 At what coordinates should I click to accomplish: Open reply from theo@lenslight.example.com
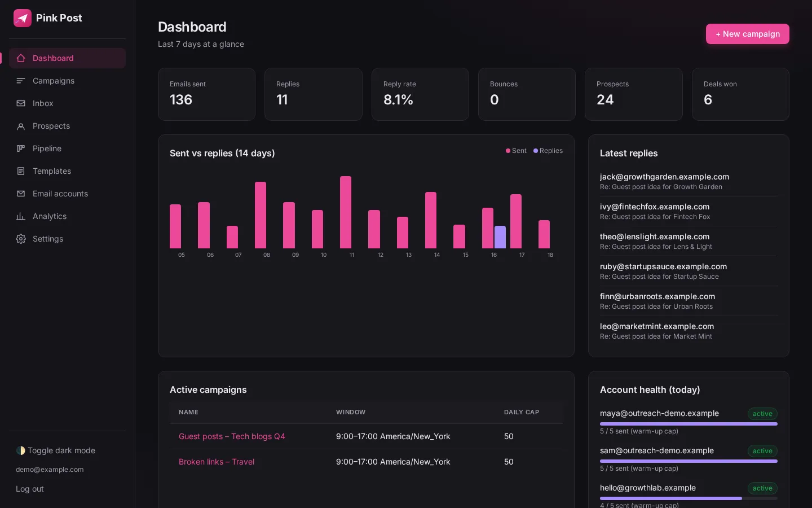[689, 241]
